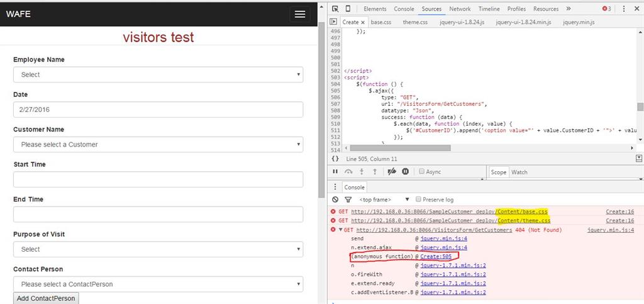Click the source editor vertical scrollbar thumb

[x=640, y=107]
